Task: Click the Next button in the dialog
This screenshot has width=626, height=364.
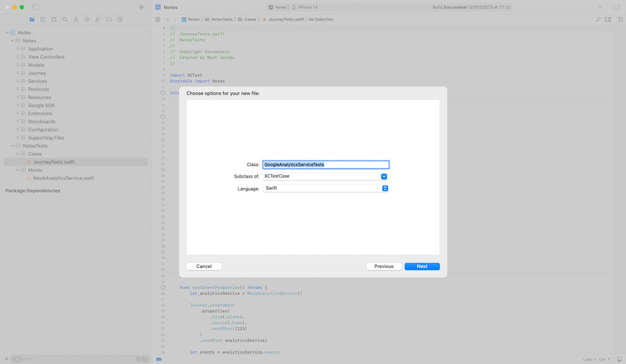Action: [x=422, y=266]
